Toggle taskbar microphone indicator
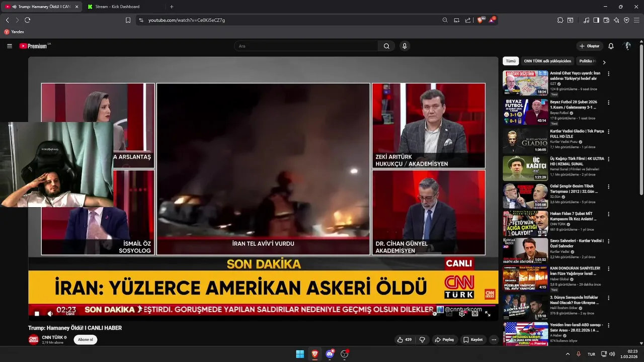Screen dimensions: 644x362 pos(579,354)
